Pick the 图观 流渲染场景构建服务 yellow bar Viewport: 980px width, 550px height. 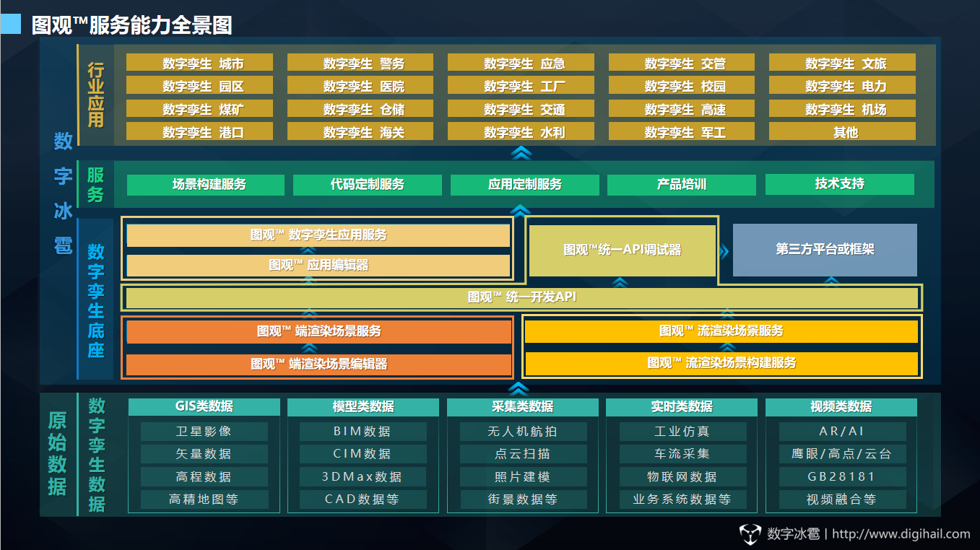pyautogui.click(x=721, y=363)
